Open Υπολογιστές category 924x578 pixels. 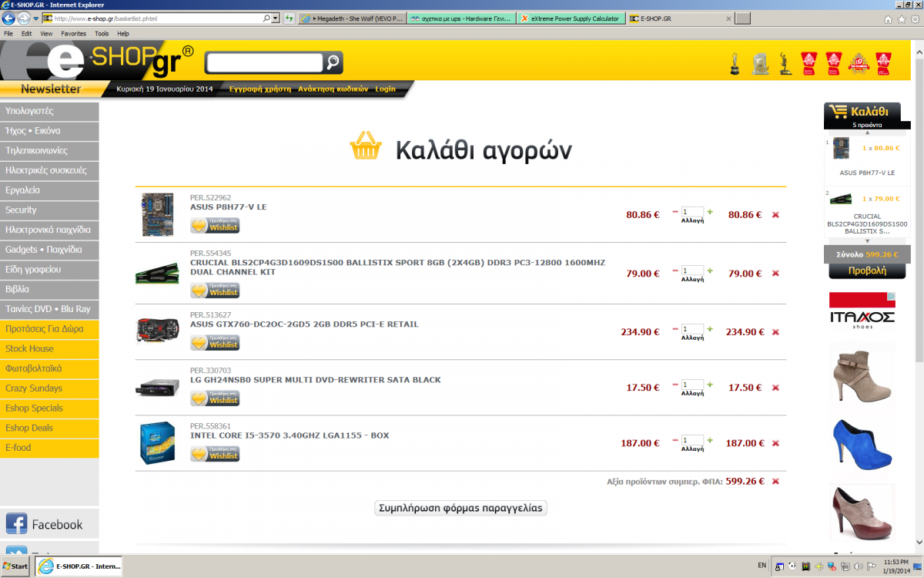coord(49,111)
